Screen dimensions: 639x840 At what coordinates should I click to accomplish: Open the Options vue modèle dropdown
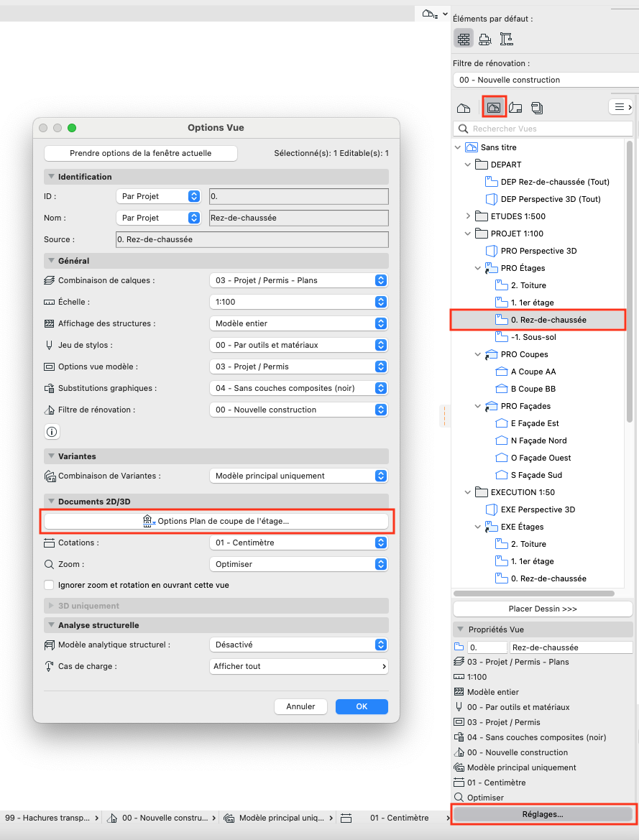298,366
